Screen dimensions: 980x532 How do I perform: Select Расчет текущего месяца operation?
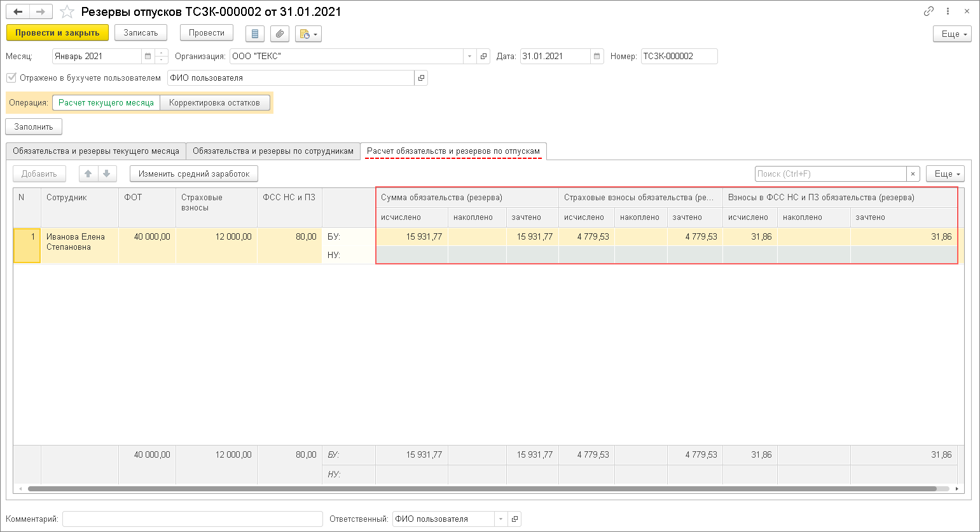point(106,103)
